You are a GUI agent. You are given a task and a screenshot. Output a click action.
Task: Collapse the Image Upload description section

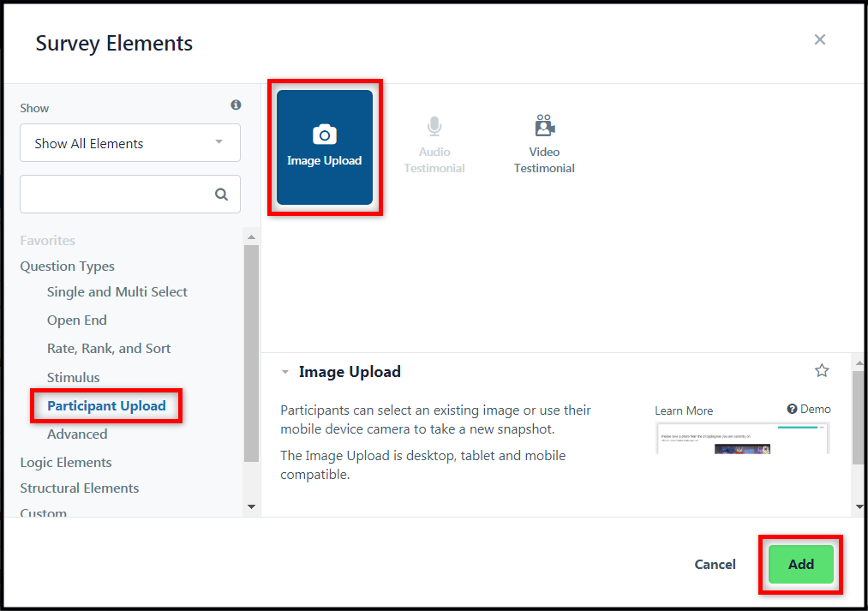pyautogui.click(x=285, y=372)
